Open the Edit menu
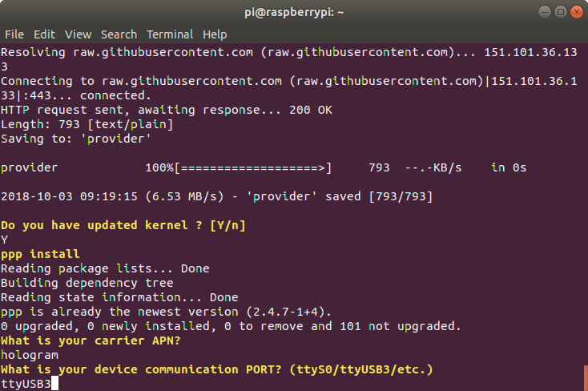 click(x=44, y=34)
